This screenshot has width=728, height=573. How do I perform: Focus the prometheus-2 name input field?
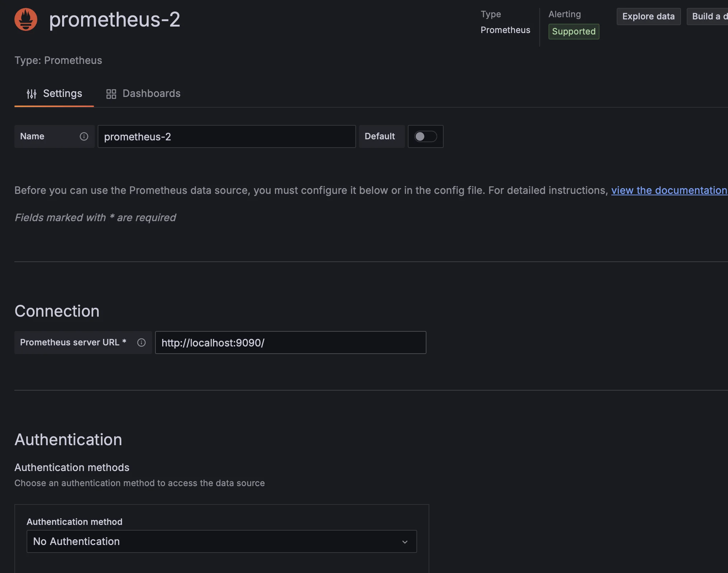(x=227, y=136)
